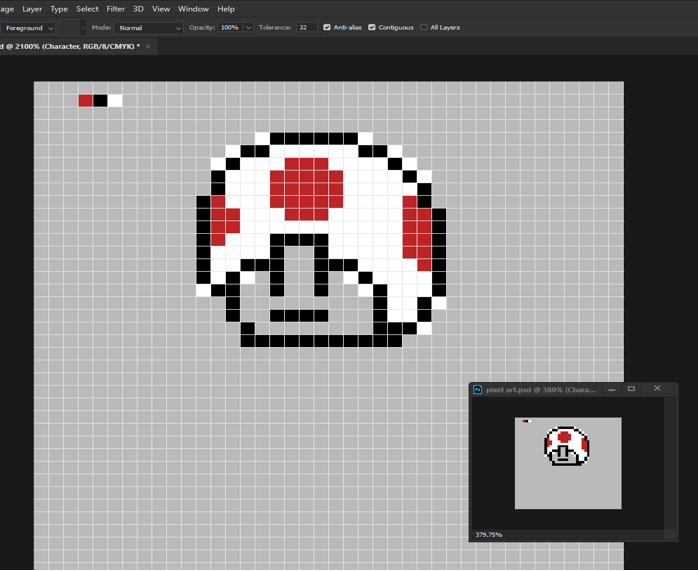This screenshot has height=571, width=698.
Task: Open the Opacity slider arrow
Action: click(x=249, y=28)
